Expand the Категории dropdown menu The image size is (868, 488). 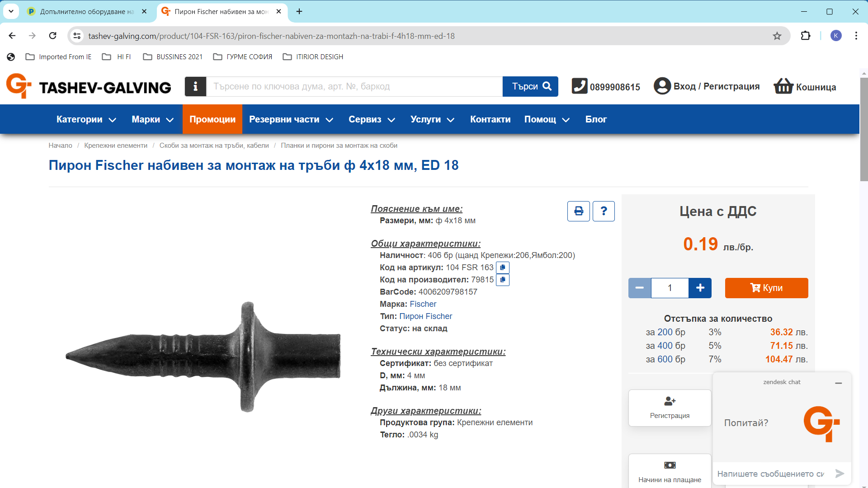86,119
